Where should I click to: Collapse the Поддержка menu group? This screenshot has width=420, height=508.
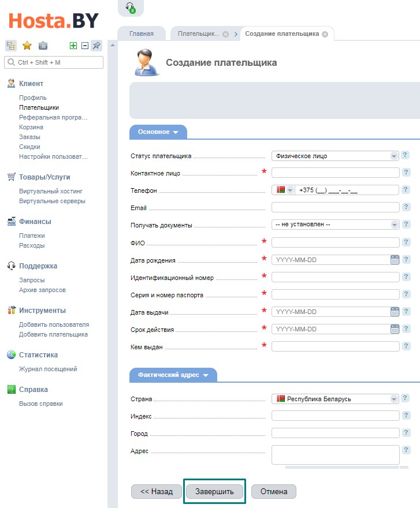(x=38, y=266)
